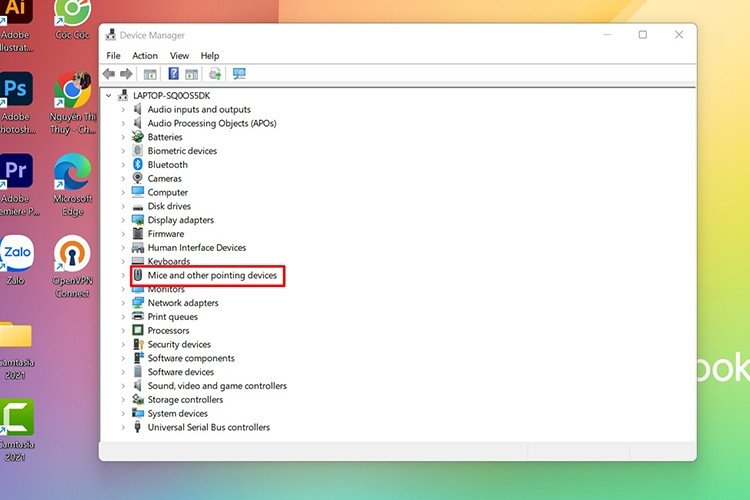
Task: Expand Mice and other pointing devices chevron
Action: (123, 275)
